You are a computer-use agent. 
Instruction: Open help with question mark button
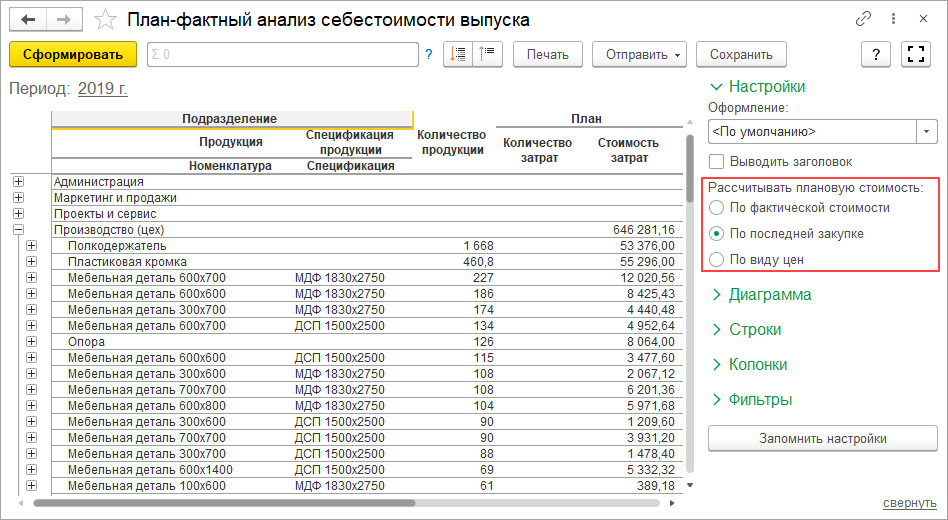click(876, 55)
